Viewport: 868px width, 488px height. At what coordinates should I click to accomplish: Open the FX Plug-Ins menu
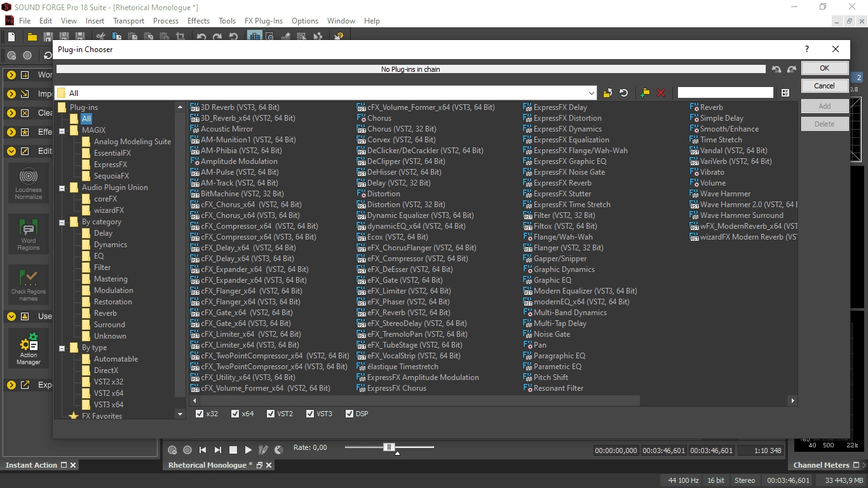coord(263,20)
